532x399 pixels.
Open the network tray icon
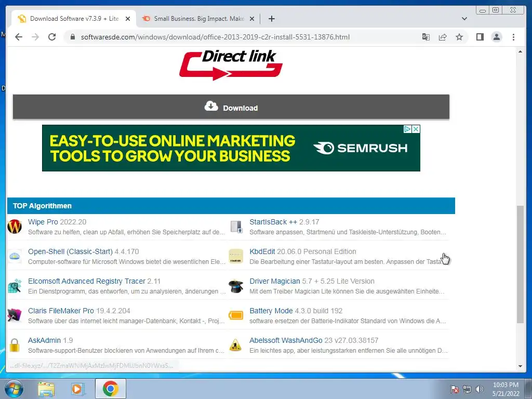[467, 389]
